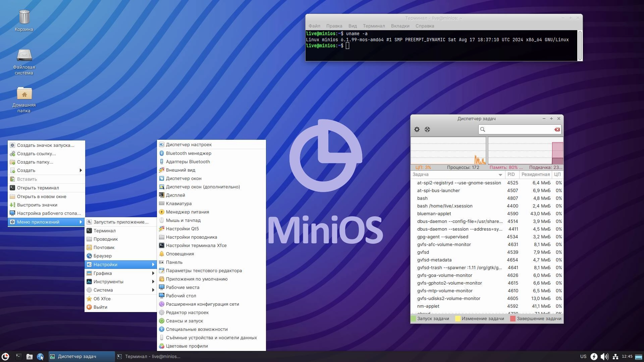Switch to the Диспетчер задач taskbar button
The height and width of the screenshot is (362, 644).
[x=82, y=357]
